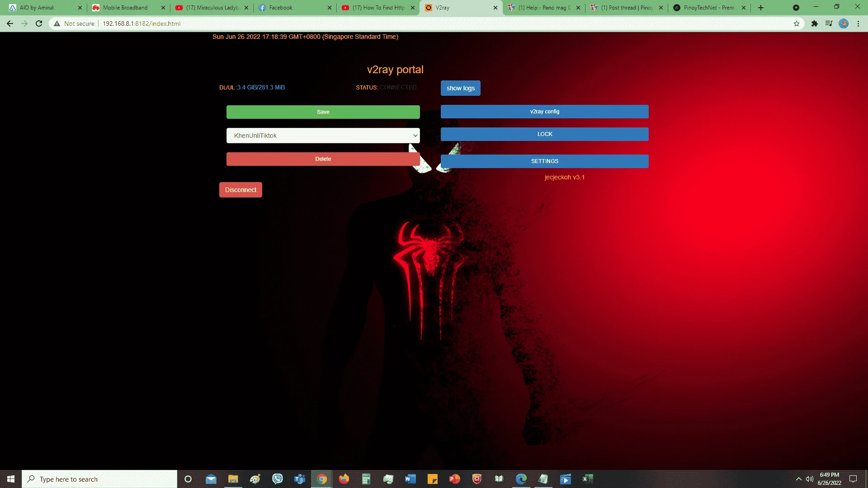Click the STATUS: CONNECTED label
The height and width of the screenshot is (488, 868).
pyautogui.click(x=386, y=87)
